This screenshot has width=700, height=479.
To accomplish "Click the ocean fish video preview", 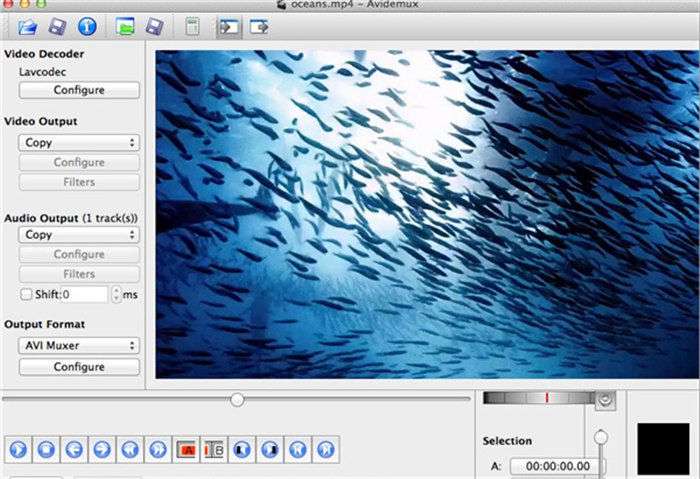I will click(427, 214).
